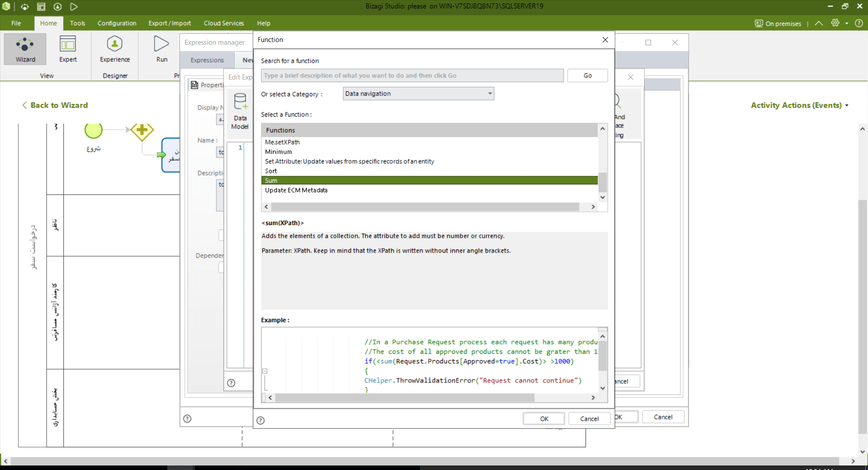Click main canvas down scroll arrow
The image size is (868, 470).
pos(863,451)
